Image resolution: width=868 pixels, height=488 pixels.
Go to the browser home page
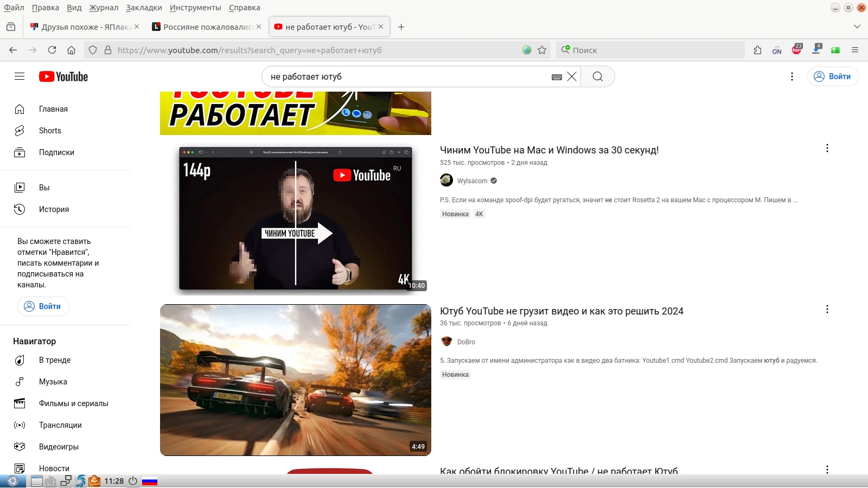click(x=71, y=50)
